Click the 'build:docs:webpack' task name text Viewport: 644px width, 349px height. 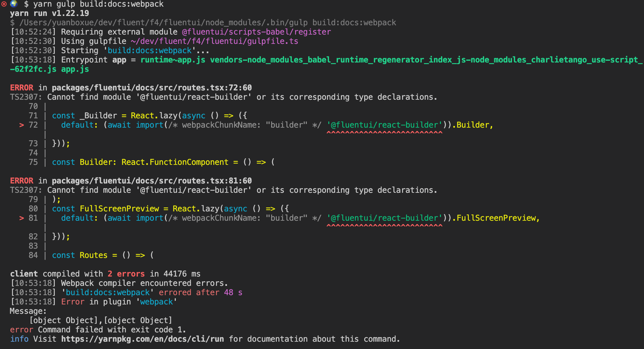150,50
